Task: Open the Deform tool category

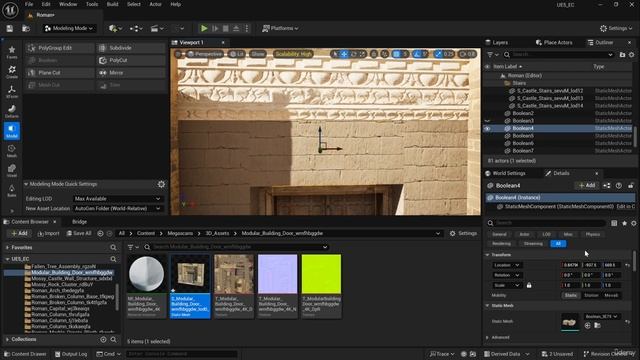Action: click(x=11, y=111)
